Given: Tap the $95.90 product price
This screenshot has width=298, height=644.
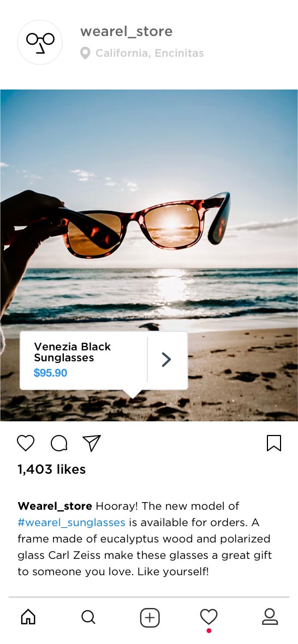Looking at the screenshot, I should tap(50, 373).
